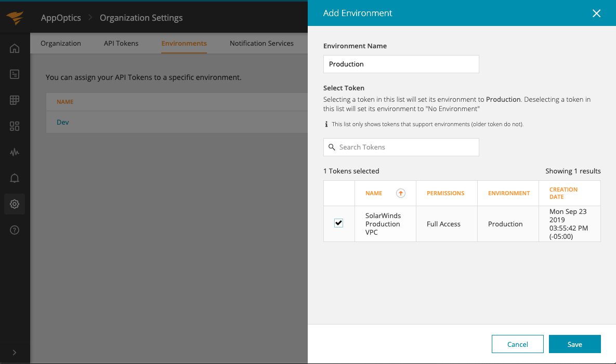Click the Cancel button

(x=517, y=344)
